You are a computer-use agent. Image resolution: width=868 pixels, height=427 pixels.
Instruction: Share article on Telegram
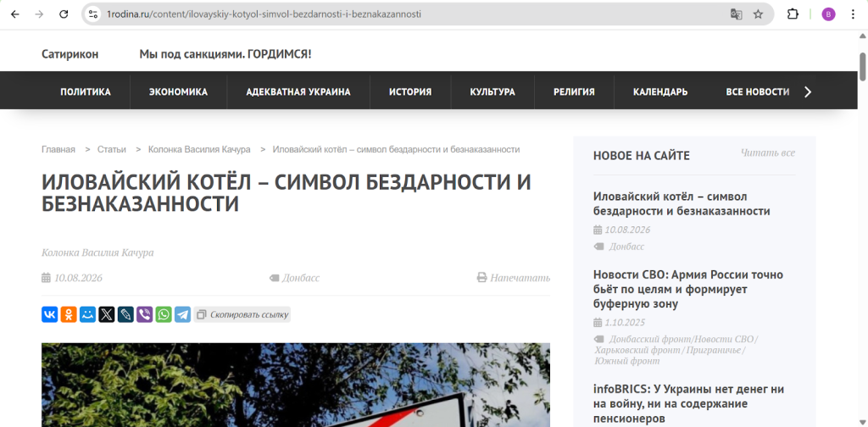tap(182, 314)
